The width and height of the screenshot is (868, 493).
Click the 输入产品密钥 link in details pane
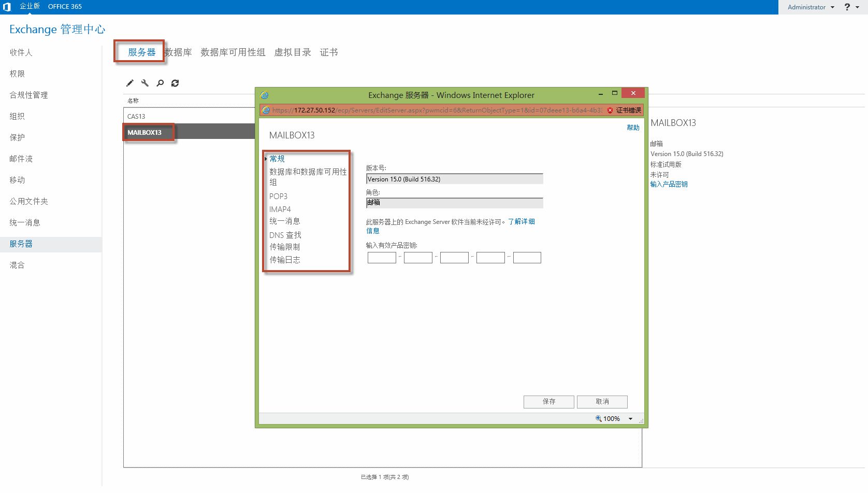click(669, 184)
